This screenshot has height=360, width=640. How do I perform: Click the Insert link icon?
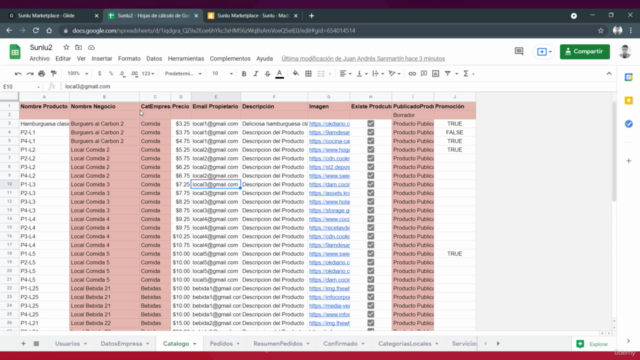pyautogui.click(x=412, y=74)
